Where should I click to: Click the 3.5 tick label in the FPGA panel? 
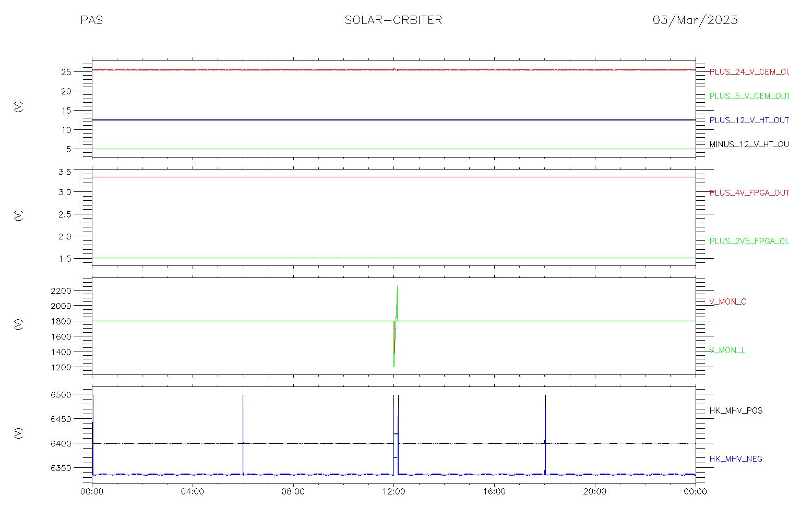(x=64, y=172)
